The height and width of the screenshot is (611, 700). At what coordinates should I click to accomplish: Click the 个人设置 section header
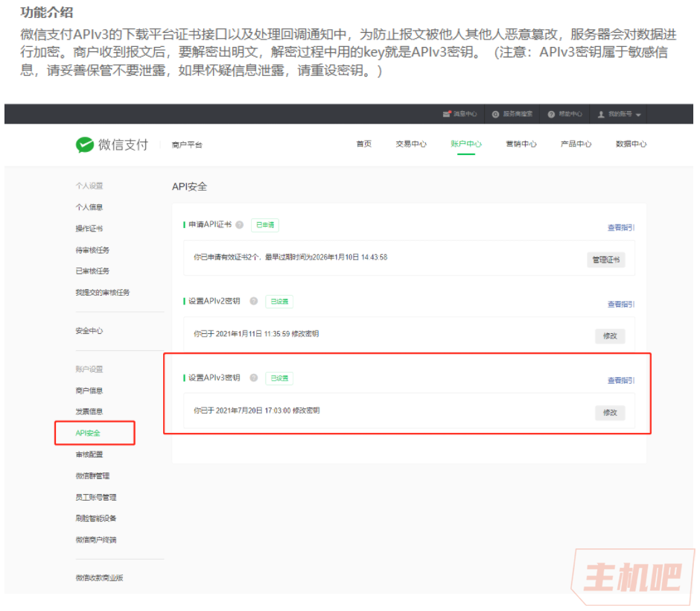click(89, 186)
